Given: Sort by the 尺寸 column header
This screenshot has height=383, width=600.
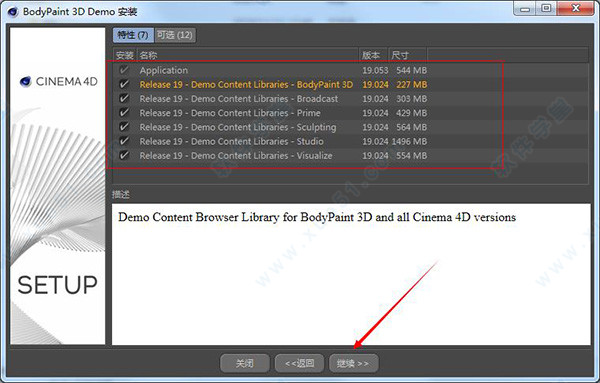Looking at the screenshot, I should 408,55.
